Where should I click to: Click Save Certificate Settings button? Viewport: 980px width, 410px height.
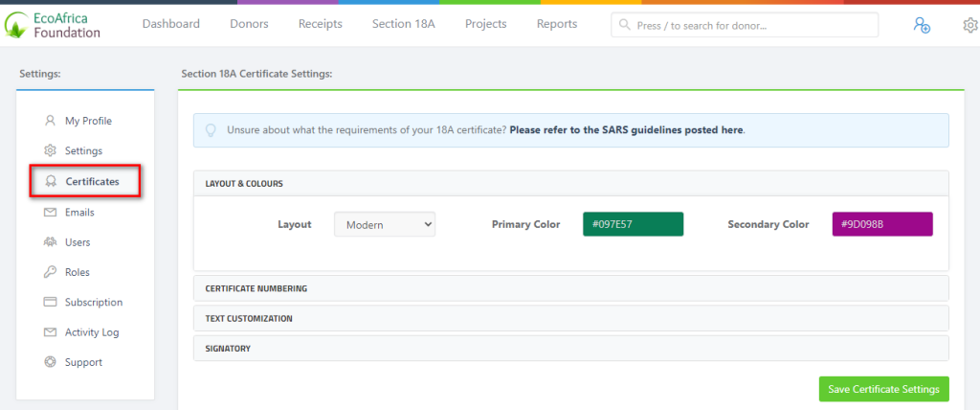(883, 389)
